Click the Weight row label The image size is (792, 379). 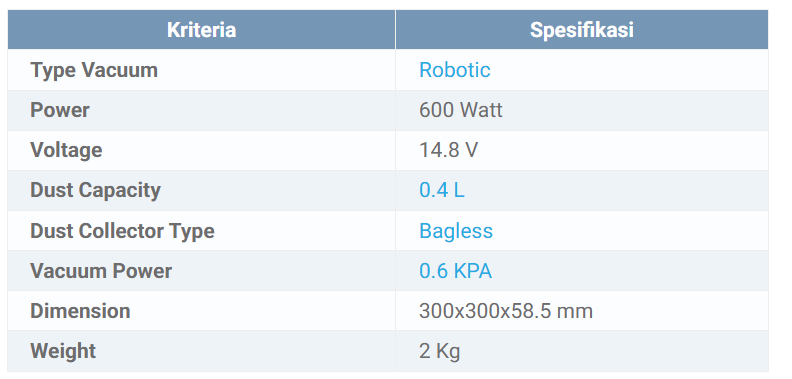(x=63, y=351)
